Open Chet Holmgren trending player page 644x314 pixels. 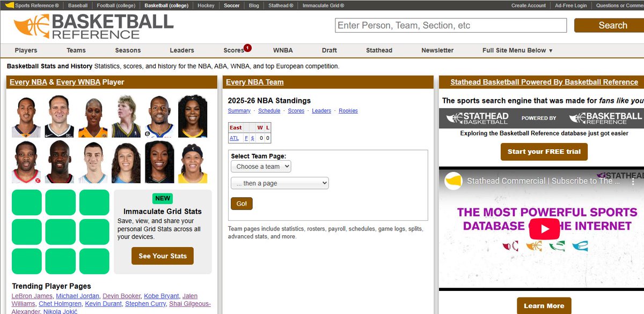[59, 304]
